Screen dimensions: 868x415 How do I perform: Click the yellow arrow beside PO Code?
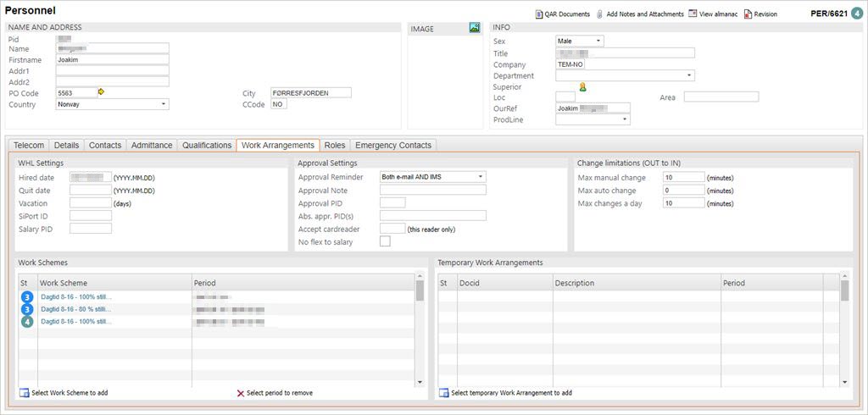coord(103,92)
